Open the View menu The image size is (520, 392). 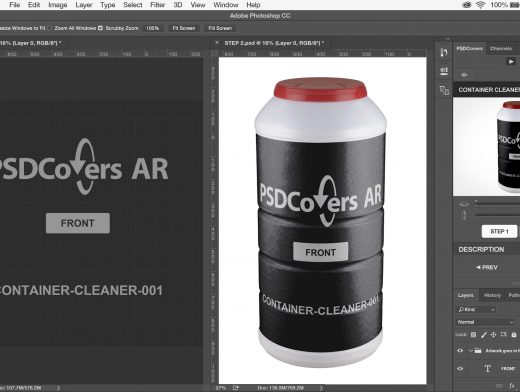coord(198,5)
